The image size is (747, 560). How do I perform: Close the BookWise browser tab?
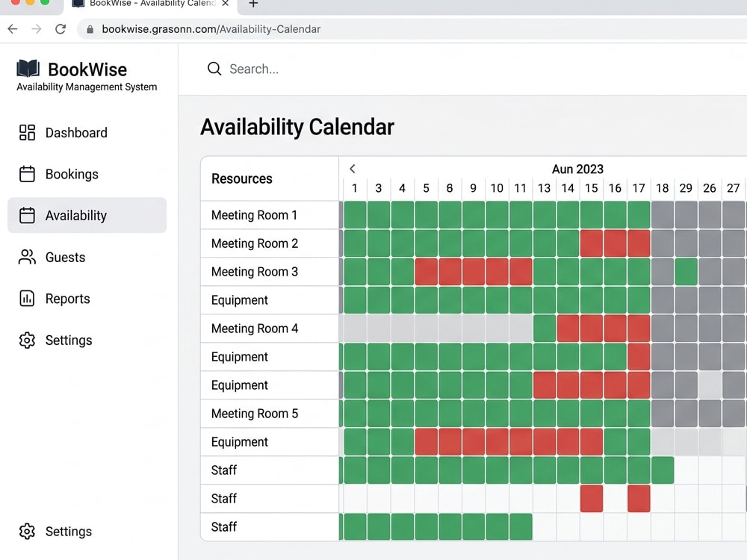click(226, 3)
